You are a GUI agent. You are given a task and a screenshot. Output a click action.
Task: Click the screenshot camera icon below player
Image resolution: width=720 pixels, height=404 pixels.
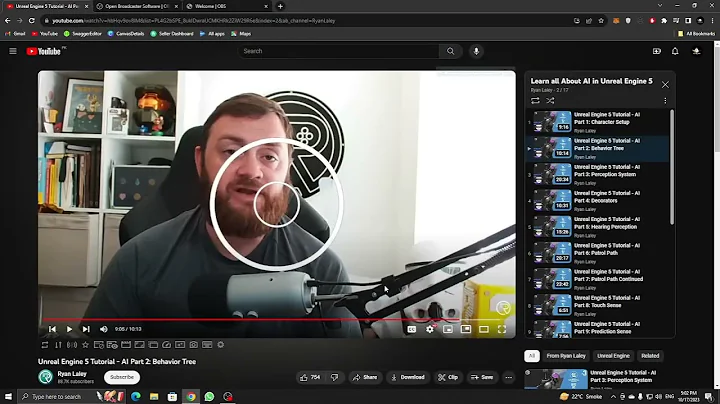point(194,344)
